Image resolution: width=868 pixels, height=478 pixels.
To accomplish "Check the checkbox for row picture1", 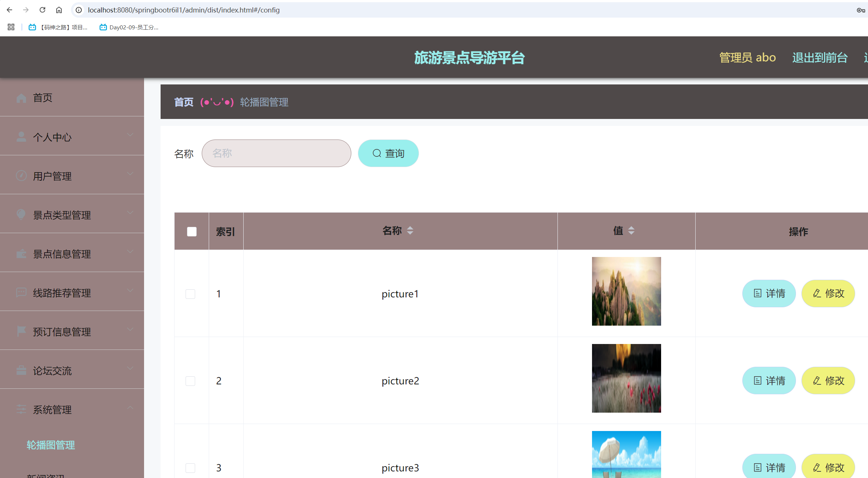I will 190,294.
